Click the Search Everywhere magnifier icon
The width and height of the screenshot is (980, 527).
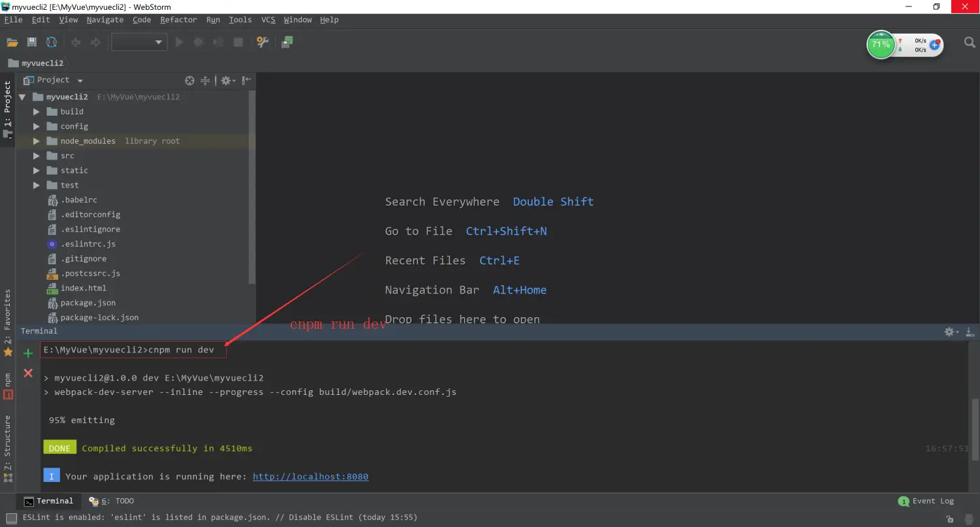[970, 42]
